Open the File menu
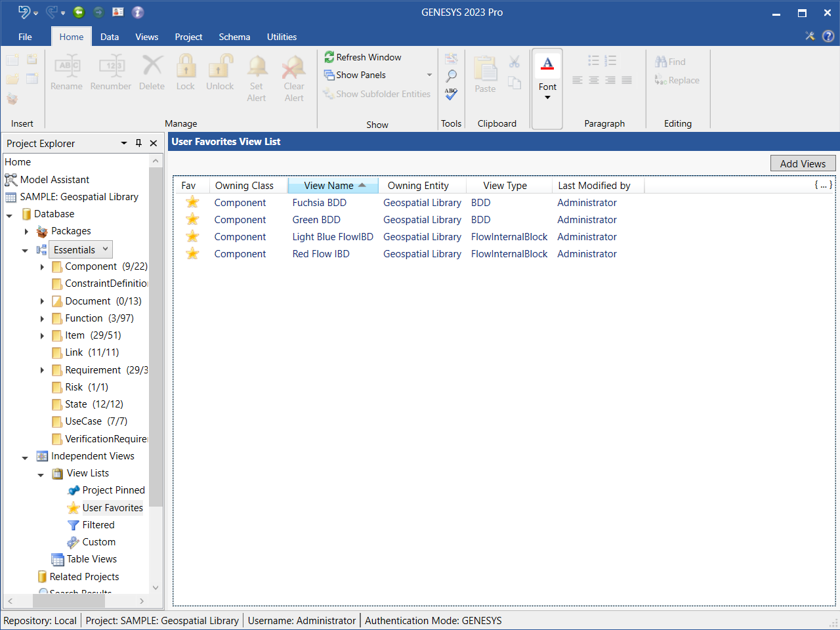This screenshot has width=840, height=630. [25, 37]
